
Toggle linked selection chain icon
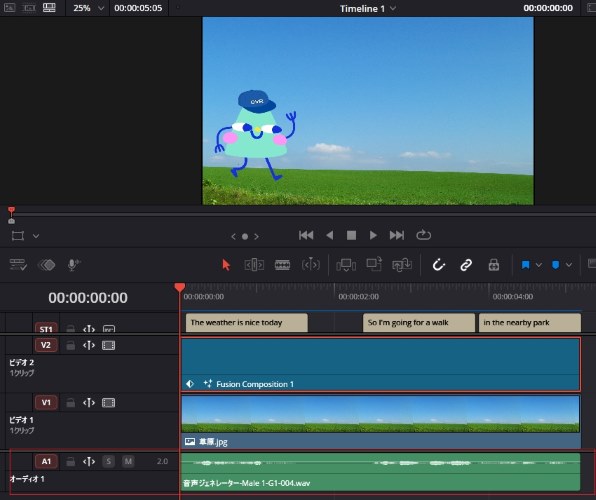(466, 265)
